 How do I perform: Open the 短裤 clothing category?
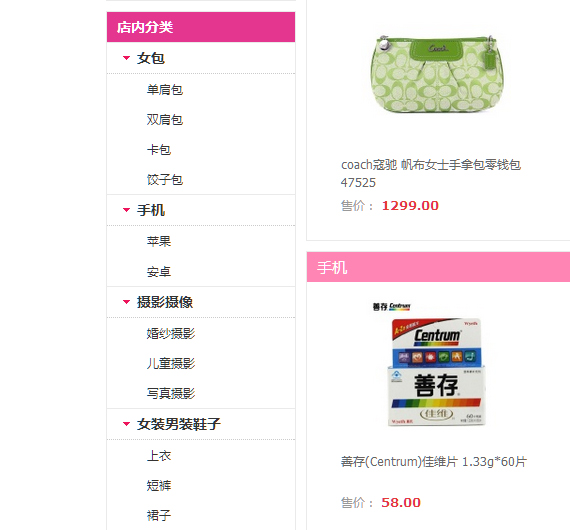(158, 485)
